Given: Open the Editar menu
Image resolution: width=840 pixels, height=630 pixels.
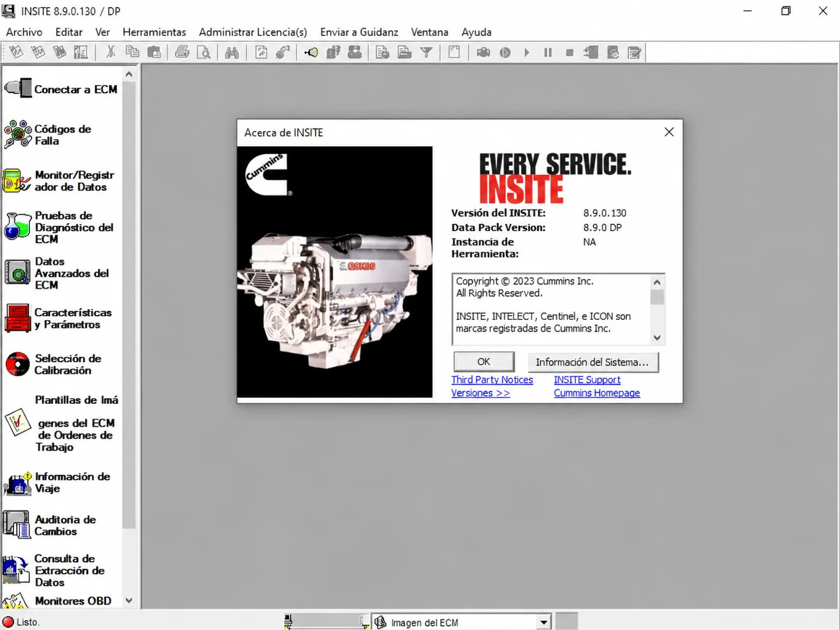Looking at the screenshot, I should coord(69,32).
